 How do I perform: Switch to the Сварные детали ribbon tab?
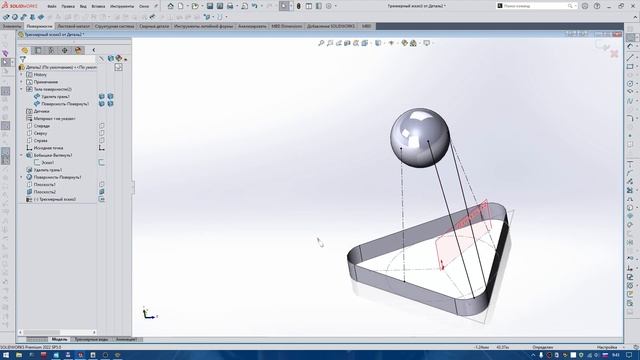[154, 26]
